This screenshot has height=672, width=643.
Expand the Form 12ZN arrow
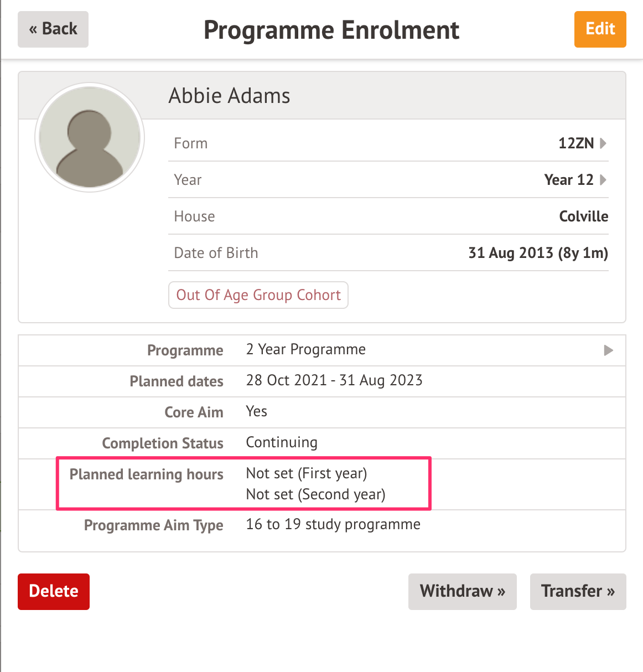(x=603, y=143)
